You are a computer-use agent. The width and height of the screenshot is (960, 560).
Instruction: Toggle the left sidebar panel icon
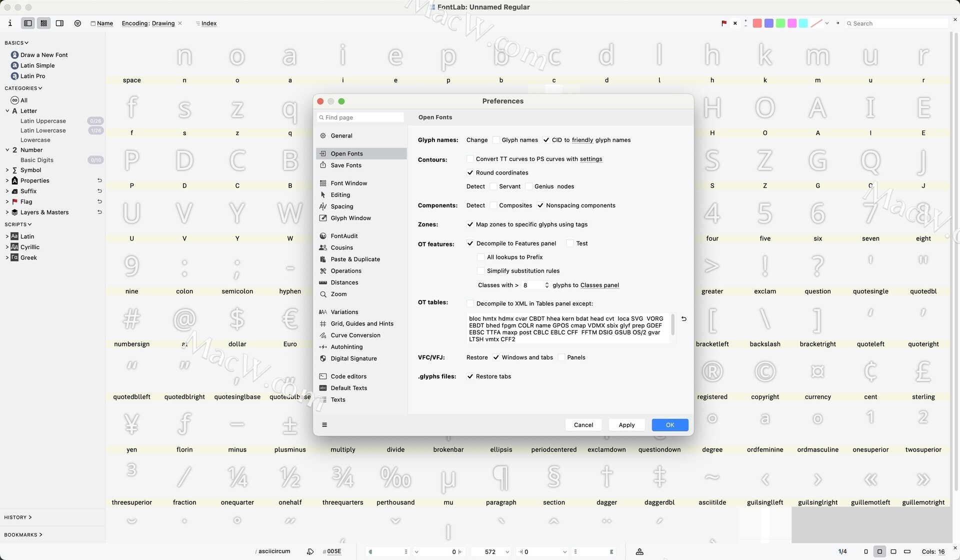[x=28, y=23]
